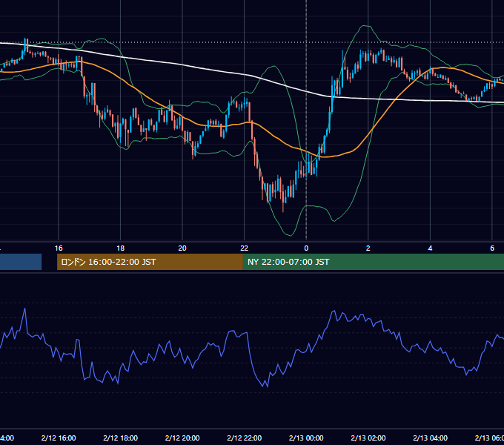Click the unlabeled blue session bar
The height and width of the screenshot is (445, 504).
(x=21, y=262)
